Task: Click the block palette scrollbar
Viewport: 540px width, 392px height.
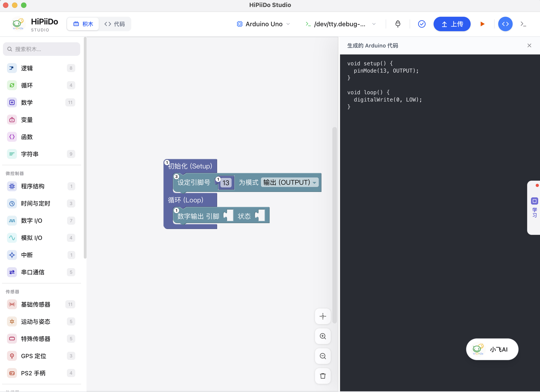Action: [x=85, y=148]
